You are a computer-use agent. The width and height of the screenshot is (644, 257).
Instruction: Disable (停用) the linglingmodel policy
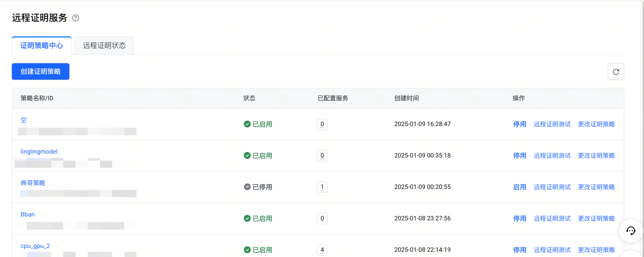[x=520, y=156]
